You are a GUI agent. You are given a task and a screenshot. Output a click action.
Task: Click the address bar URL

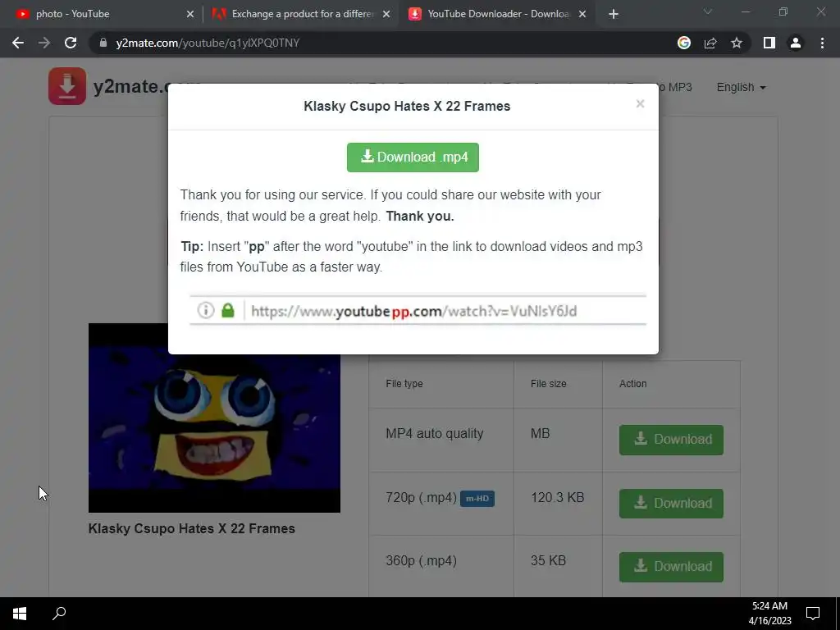208,43
